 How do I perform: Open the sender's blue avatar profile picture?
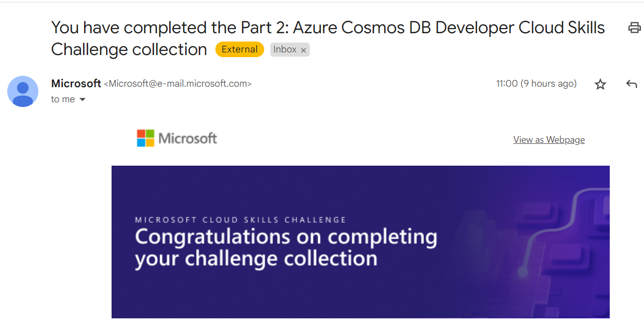(23, 91)
